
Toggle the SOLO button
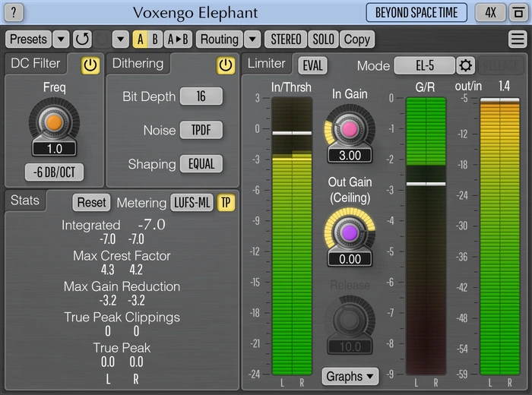point(323,39)
